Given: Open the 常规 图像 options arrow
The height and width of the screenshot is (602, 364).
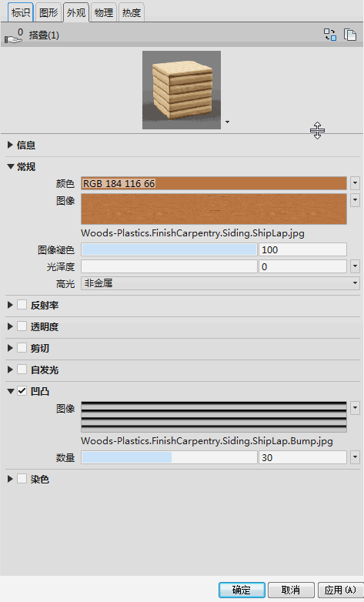Looking at the screenshot, I should pyautogui.click(x=355, y=200).
